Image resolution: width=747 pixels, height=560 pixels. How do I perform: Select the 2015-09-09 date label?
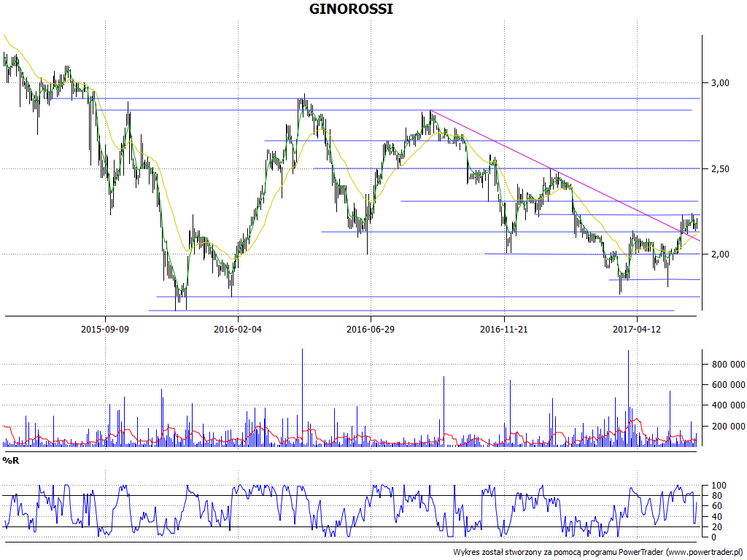click(x=105, y=329)
